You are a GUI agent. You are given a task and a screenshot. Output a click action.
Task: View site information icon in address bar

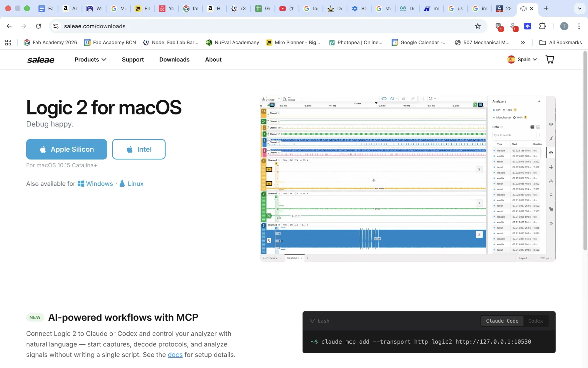click(x=56, y=26)
